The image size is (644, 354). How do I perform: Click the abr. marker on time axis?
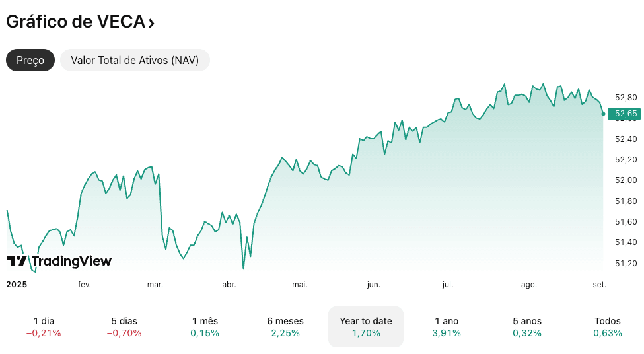coord(229,285)
